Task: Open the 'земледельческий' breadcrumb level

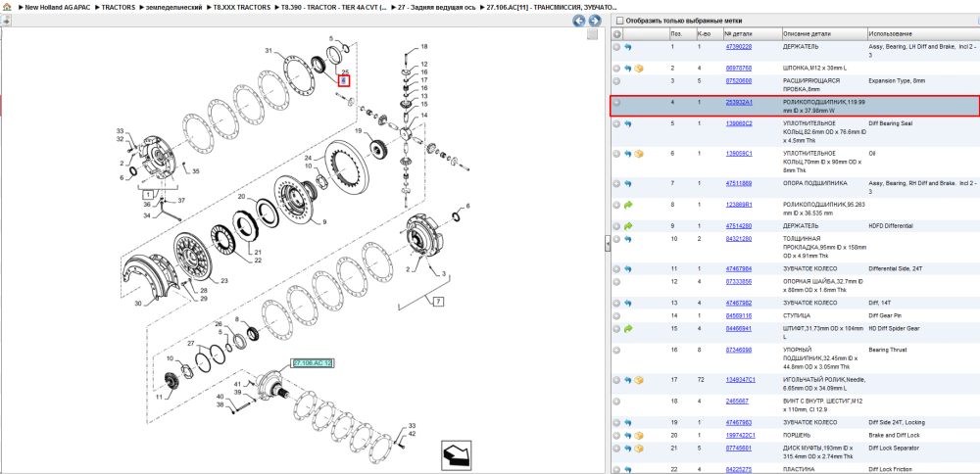Action: pyautogui.click(x=174, y=7)
